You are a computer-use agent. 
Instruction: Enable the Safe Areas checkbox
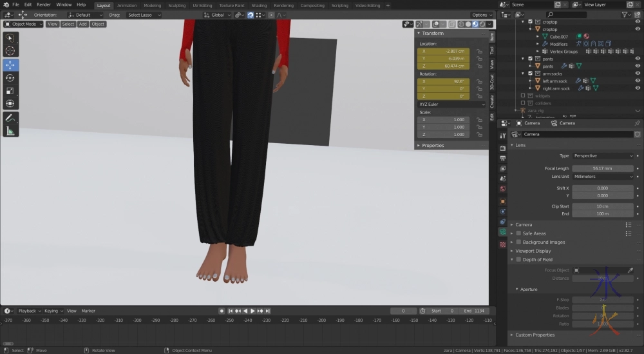click(518, 233)
